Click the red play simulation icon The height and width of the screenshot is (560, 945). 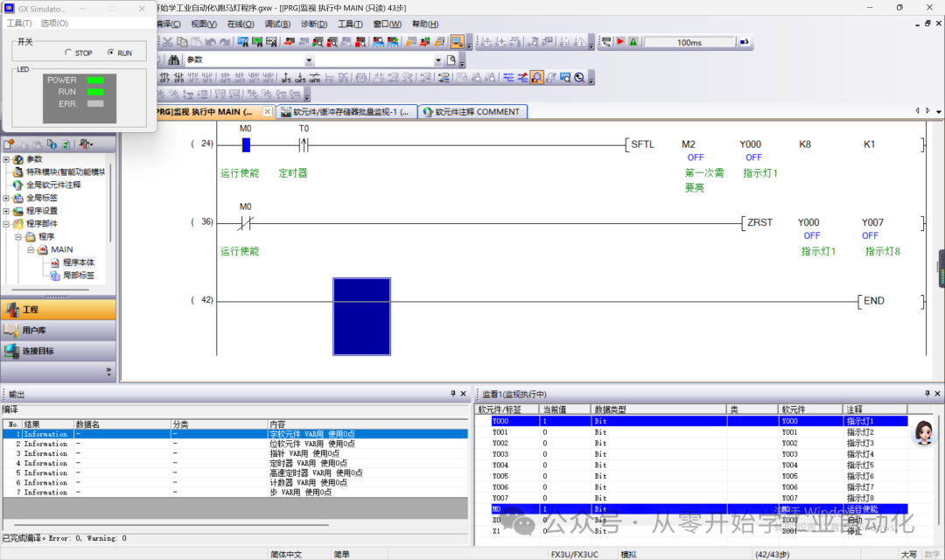pos(620,42)
